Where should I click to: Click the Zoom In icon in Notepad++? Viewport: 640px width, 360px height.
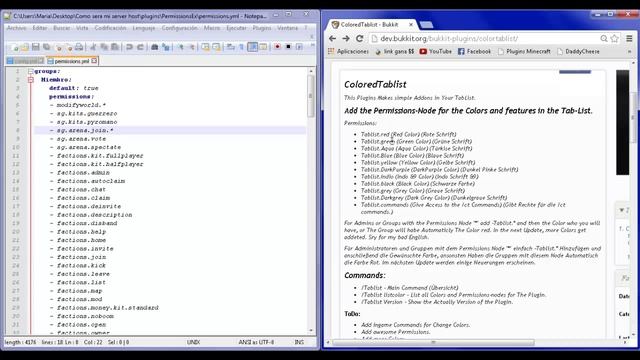(180, 47)
